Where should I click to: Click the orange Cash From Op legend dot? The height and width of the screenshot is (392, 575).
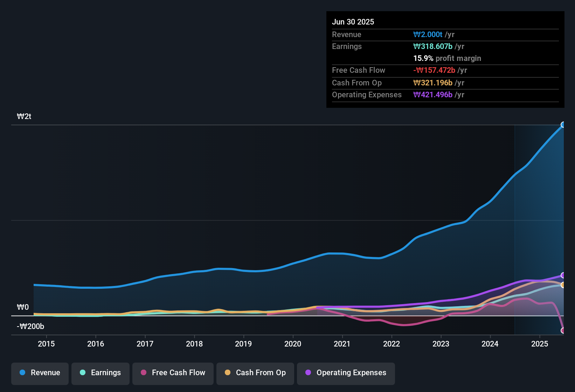228,373
